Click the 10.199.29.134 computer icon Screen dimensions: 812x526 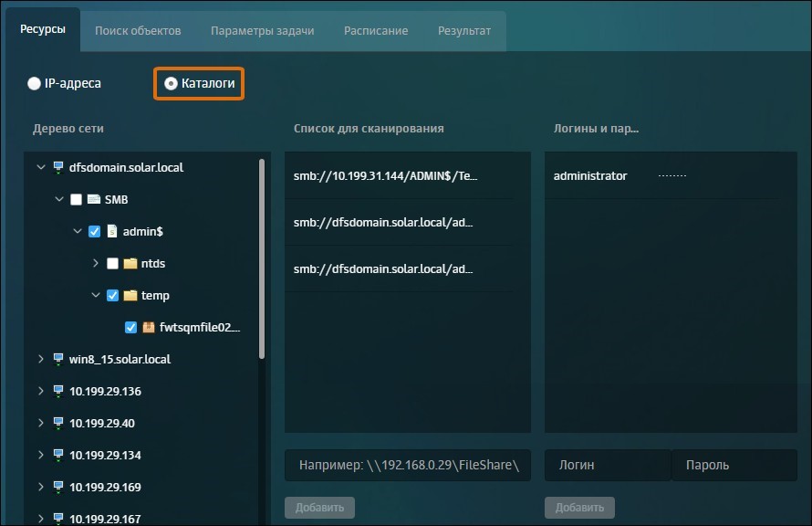pyautogui.click(x=58, y=455)
